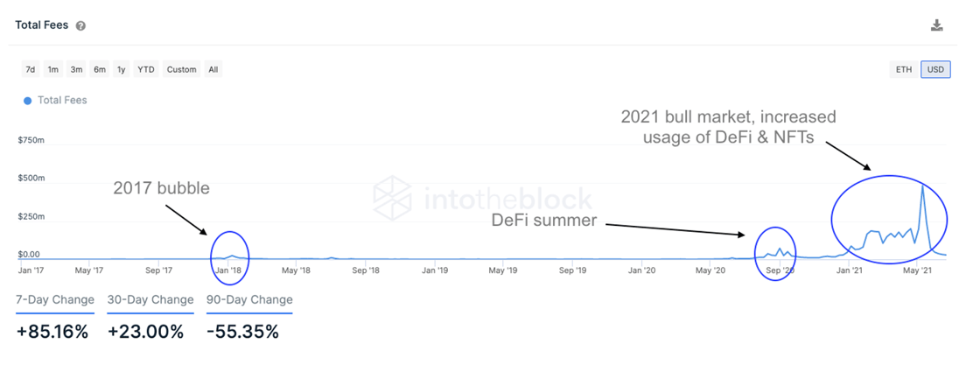
Task: Switch chart currency to ETH
Action: (x=904, y=69)
